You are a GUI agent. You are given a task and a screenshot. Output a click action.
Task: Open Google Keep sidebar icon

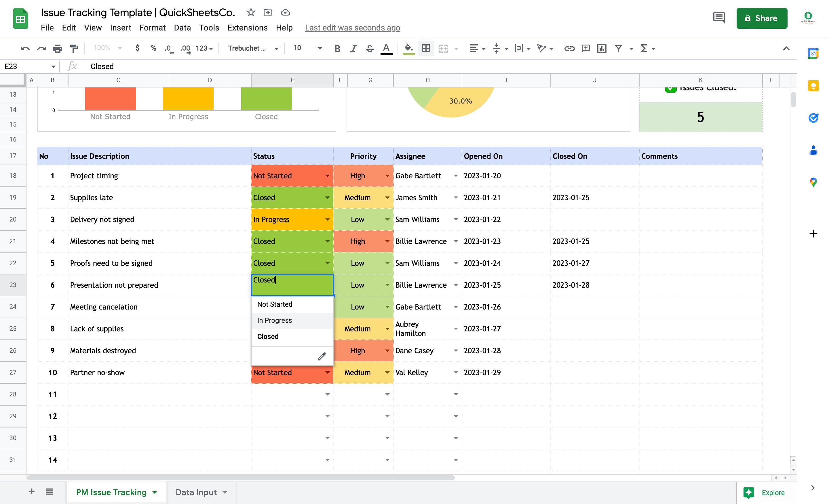[x=813, y=85]
